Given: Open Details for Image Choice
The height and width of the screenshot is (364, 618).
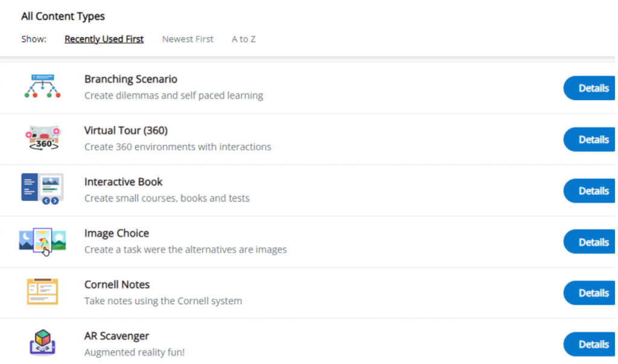Looking at the screenshot, I should pyautogui.click(x=590, y=241).
